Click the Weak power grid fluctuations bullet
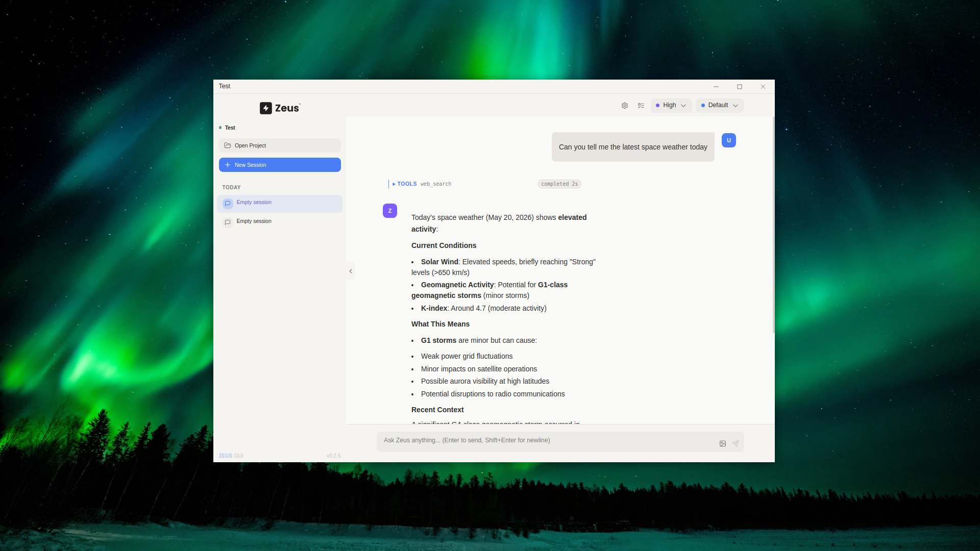The width and height of the screenshot is (980, 551). click(467, 356)
